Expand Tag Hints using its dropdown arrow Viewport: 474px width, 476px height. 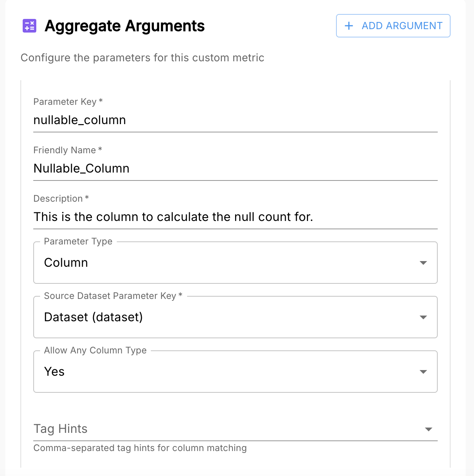(x=428, y=429)
